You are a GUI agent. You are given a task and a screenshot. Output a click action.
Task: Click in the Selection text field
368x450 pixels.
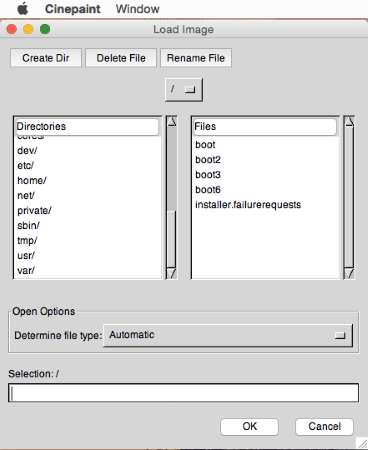(x=184, y=393)
